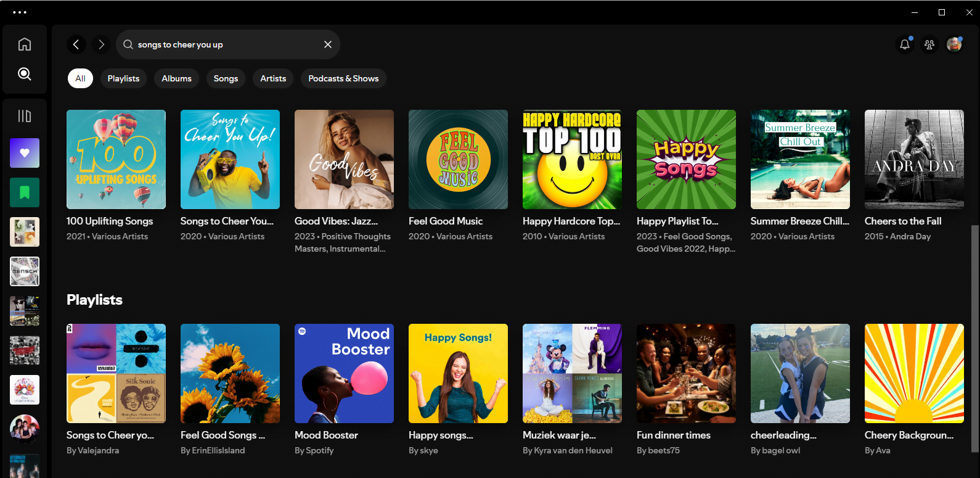980x478 pixels.
Task: Filter results by Albums
Action: [176, 78]
